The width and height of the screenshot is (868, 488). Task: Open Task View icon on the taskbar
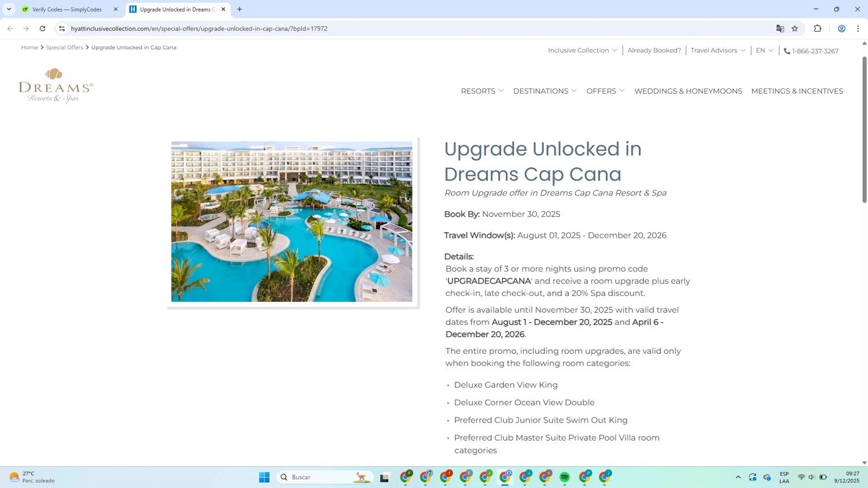tap(385, 477)
